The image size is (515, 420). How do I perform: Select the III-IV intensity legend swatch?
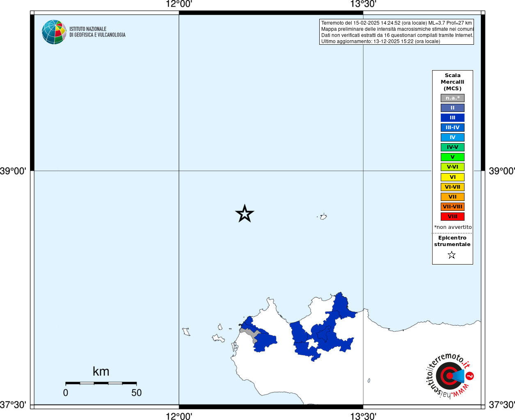453,128
